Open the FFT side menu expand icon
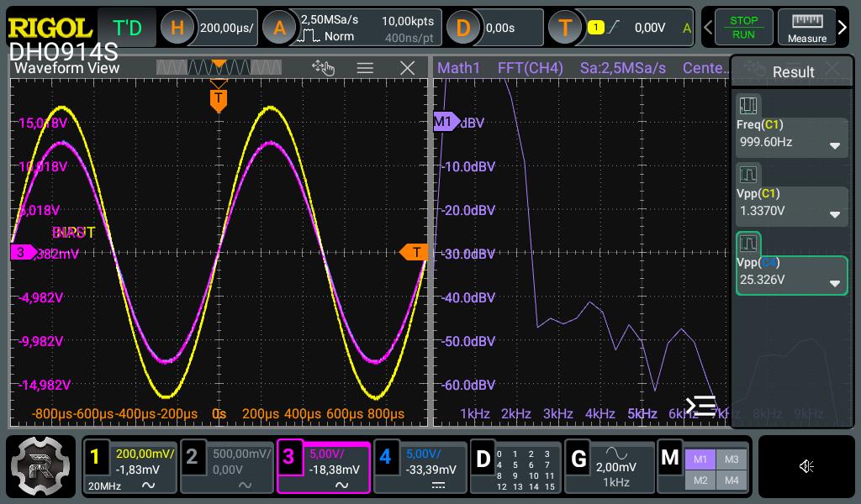This screenshot has width=861, height=504. (701, 405)
